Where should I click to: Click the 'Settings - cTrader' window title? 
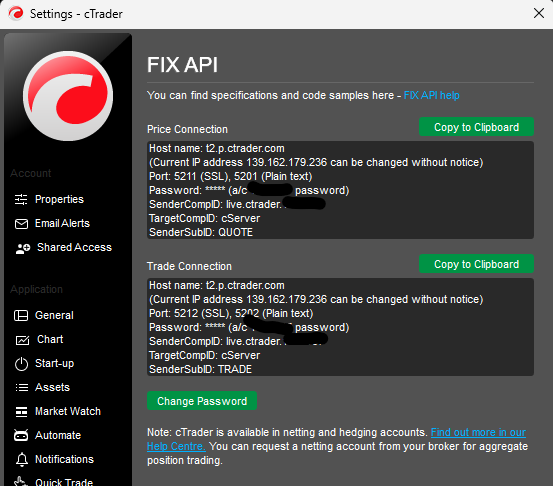[76, 14]
